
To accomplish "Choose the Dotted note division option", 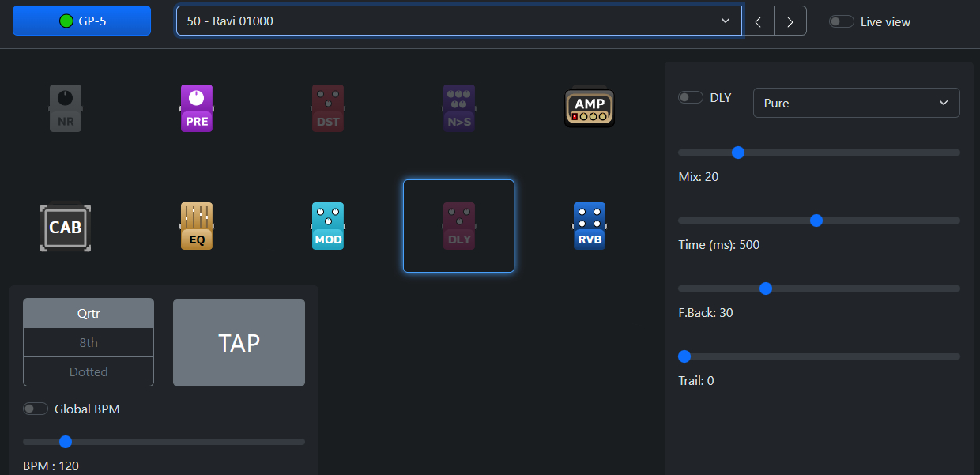I will [89, 371].
